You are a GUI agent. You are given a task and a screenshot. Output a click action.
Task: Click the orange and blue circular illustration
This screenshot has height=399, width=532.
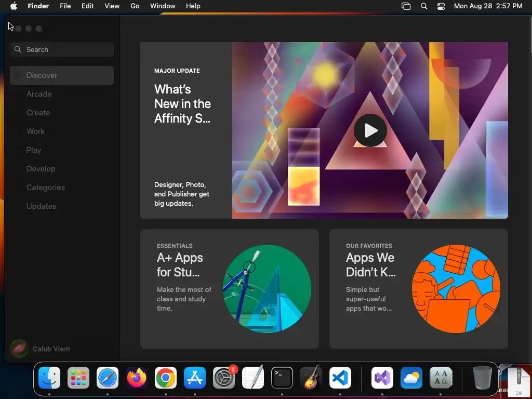[x=456, y=289]
